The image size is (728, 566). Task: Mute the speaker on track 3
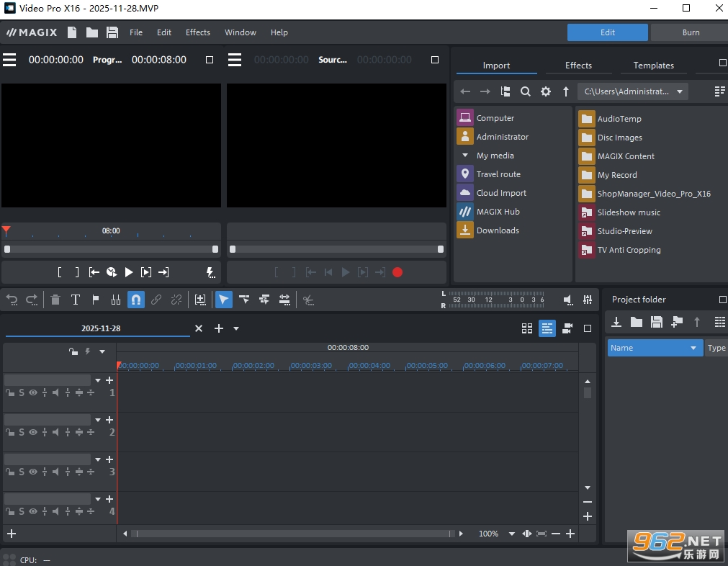[x=55, y=472]
